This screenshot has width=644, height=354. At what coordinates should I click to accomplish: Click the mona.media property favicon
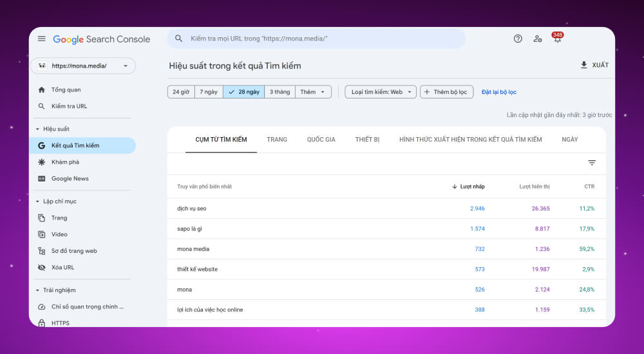[42, 66]
